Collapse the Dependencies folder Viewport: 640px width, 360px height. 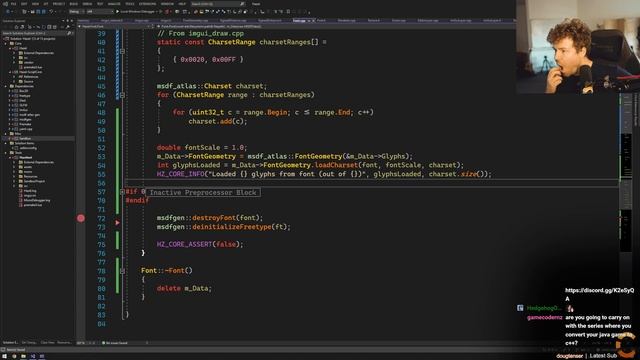tap(7, 86)
